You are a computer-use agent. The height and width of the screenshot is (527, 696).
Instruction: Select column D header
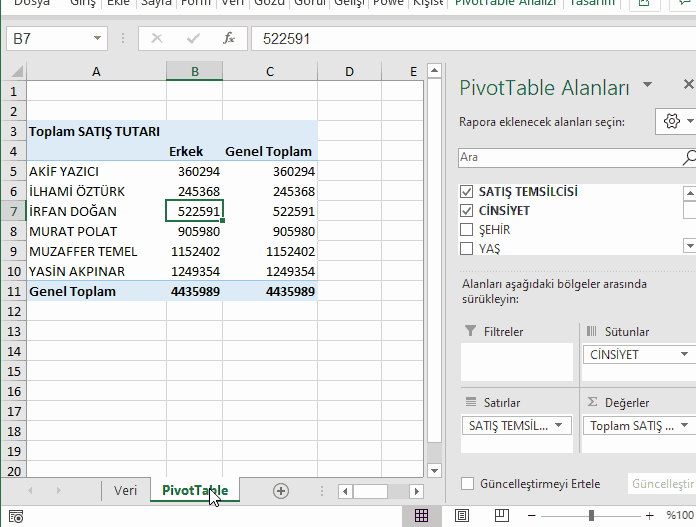[349, 71]
